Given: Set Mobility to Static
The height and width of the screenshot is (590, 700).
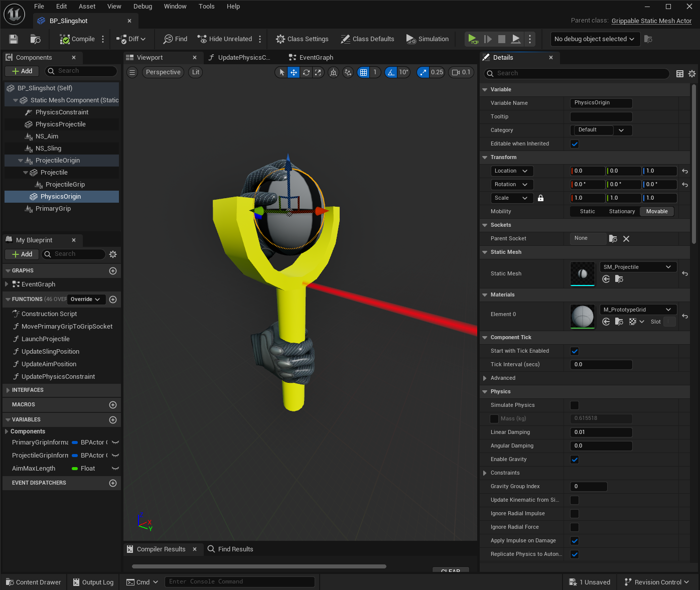Looking at the screenshot, I should pyautogui.click(x=587, y=212).
